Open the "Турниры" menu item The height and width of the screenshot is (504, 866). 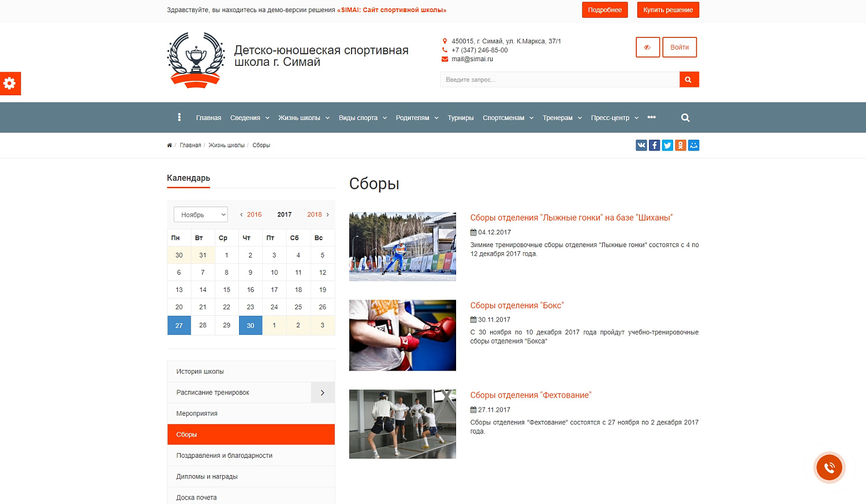click(x=460, y=117)
